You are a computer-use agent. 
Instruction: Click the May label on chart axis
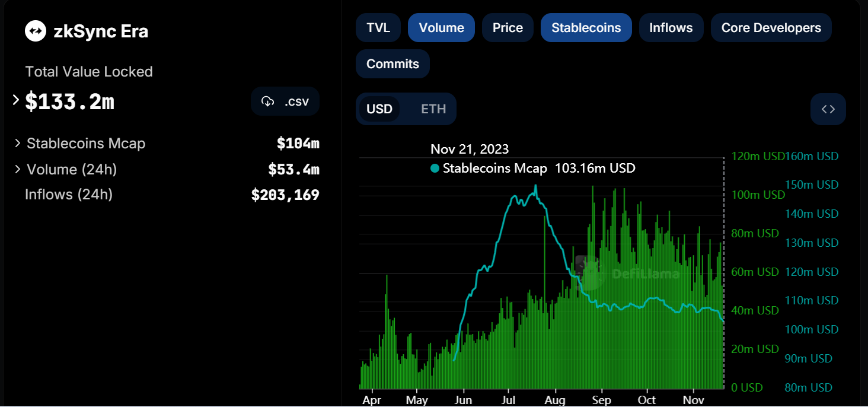[417, 399]
